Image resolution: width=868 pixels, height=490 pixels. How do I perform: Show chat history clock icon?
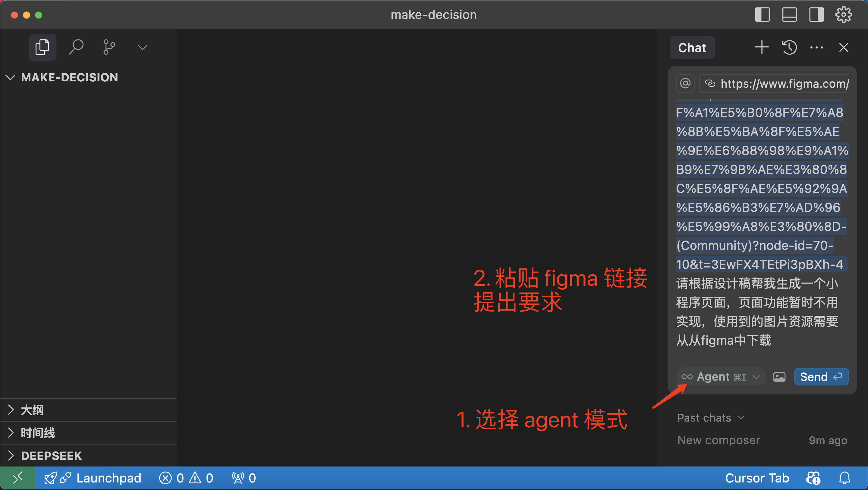(x=789, y=48)
